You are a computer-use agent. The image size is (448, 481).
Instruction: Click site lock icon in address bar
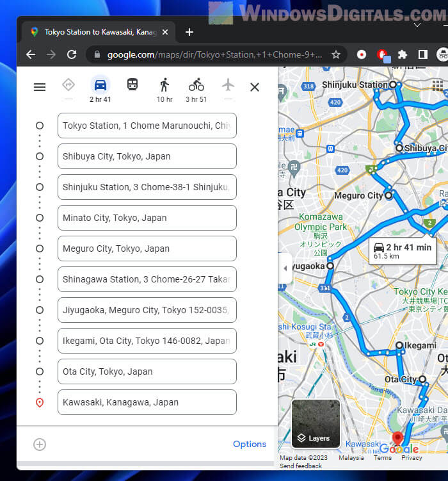pyautogui.click(x=97, y=54)
